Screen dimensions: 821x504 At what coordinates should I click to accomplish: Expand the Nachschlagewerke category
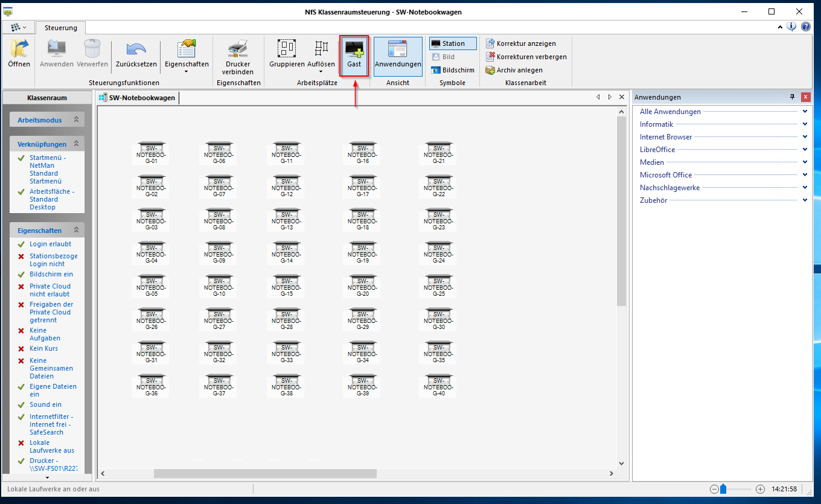[805, 188]
